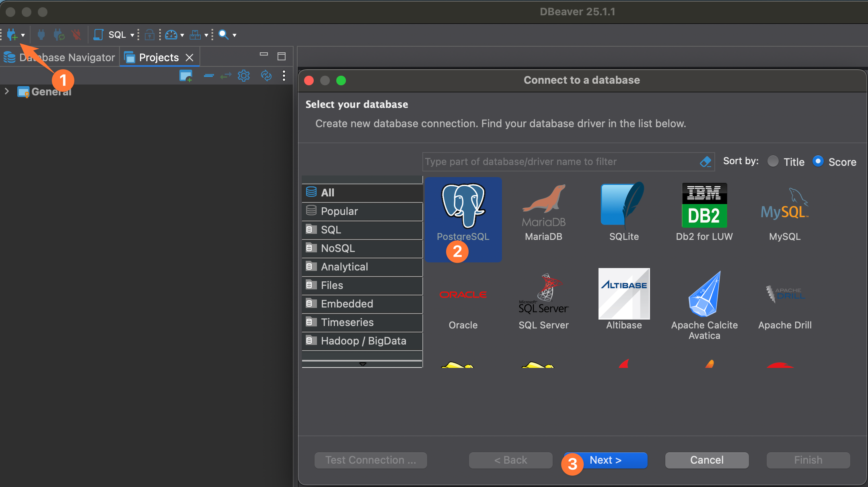Expand the General project tree node
The image size is (868, 487).
click(6, 91)
